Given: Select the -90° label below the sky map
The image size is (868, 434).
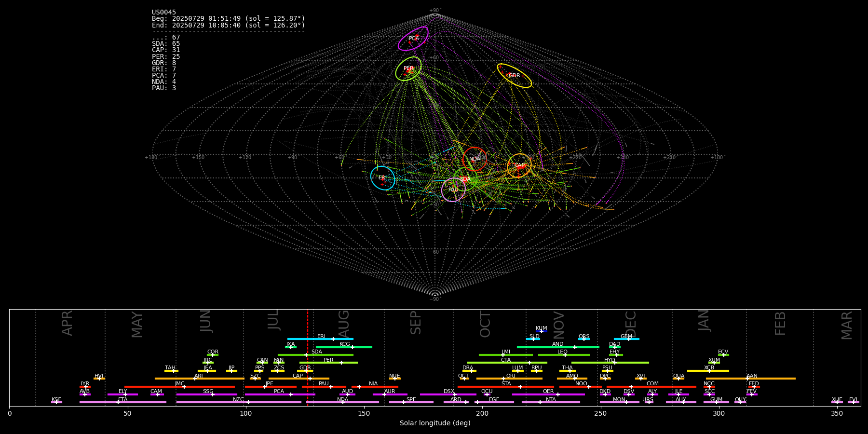Looking at the screenshot, I should coord(435,299).
